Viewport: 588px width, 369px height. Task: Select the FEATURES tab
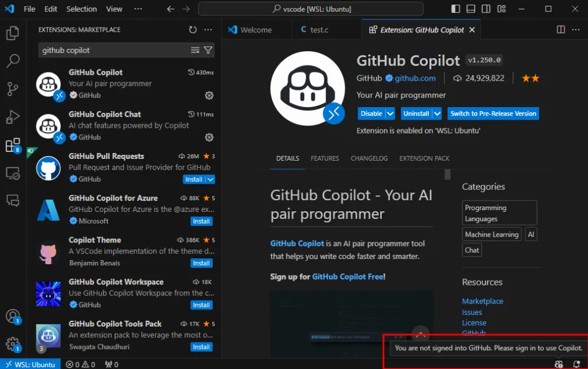point(325,158)
